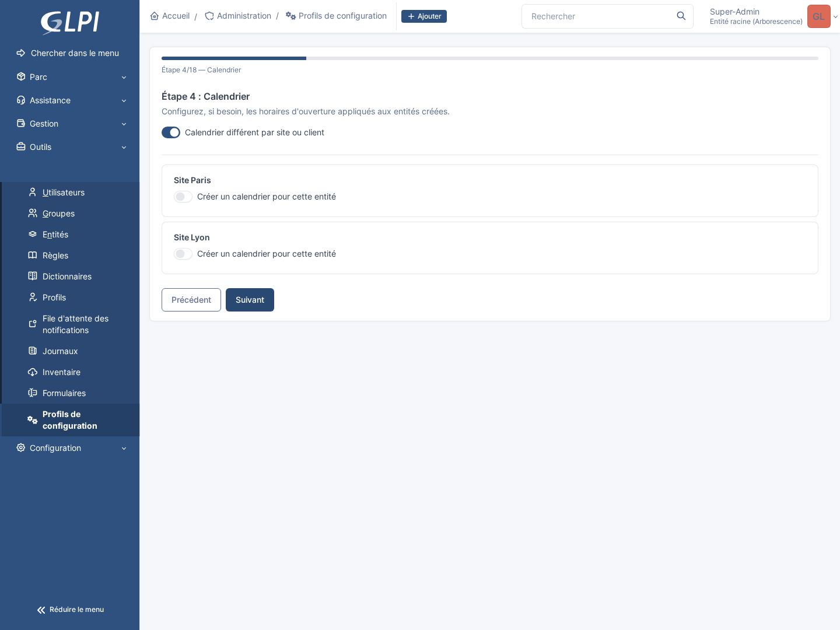
Task: Enable calendar creation for Site Lyon
Action: [183, 254]
